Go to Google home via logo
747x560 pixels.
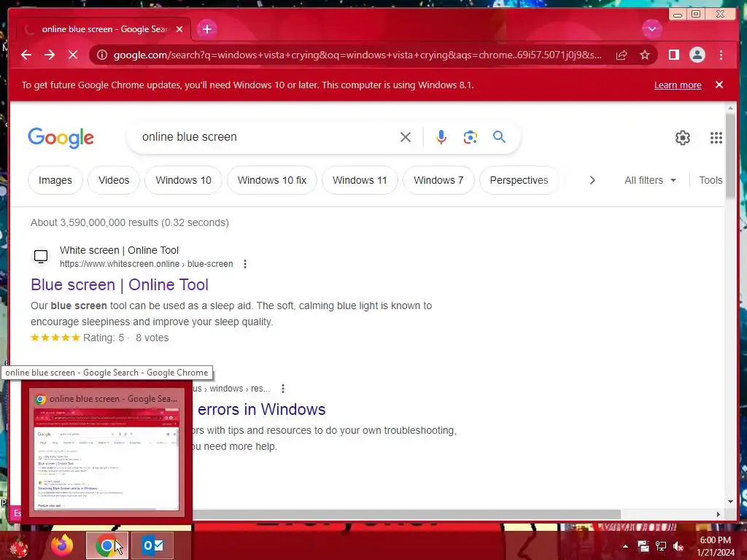61,138
